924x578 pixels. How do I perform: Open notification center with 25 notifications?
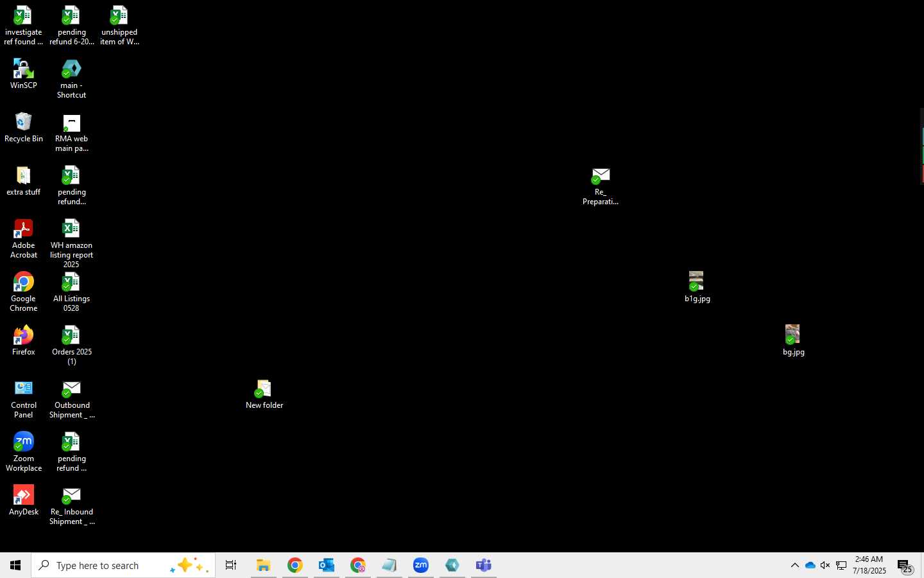pyautogui.click(x=905, y=566)
